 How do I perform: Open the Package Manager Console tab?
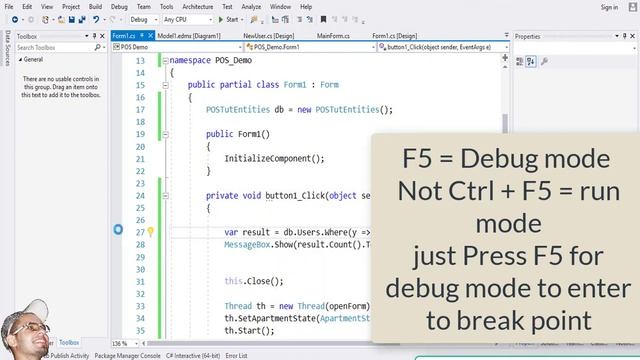[127, 356]
